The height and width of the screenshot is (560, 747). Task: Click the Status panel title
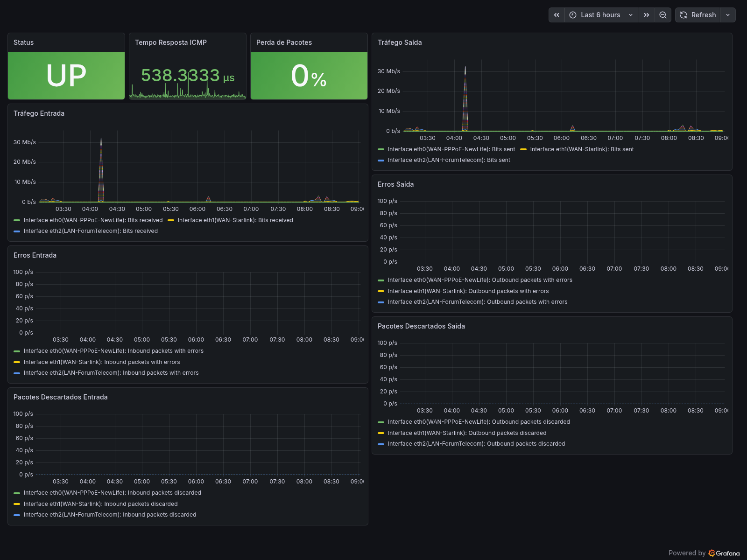click(x=23, y=42)
